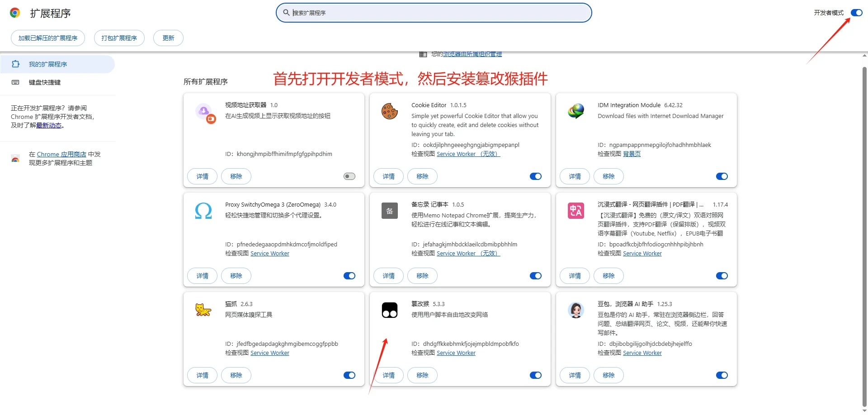Open 详情 for 视频地址获取器
Viewport: 868px width, 415px height.
click(203, 176)
